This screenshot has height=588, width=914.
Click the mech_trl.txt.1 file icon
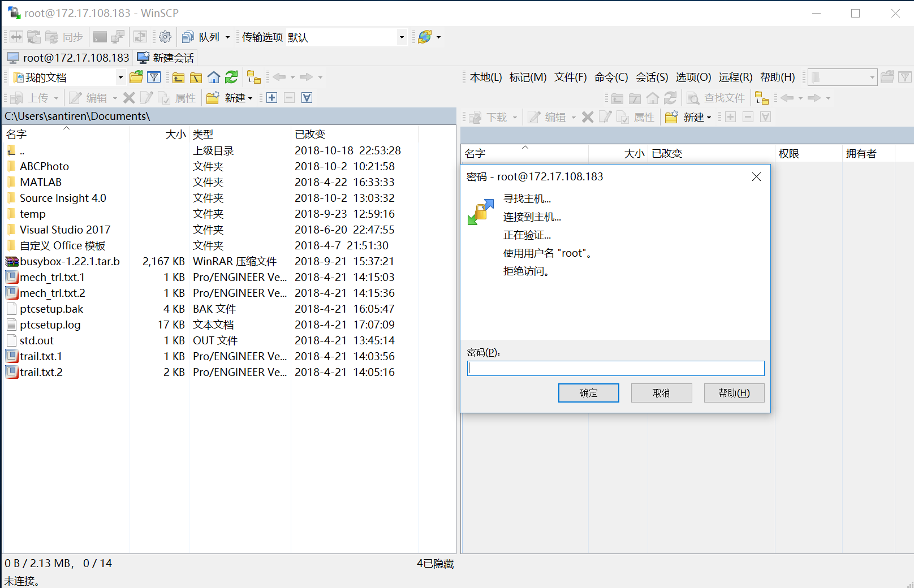12,278
